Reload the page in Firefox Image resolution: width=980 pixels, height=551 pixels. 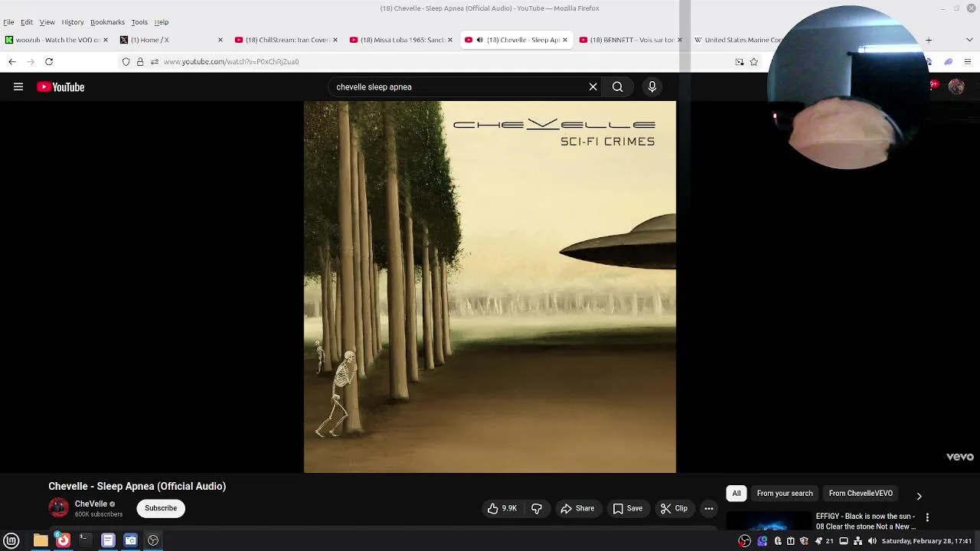point(49,61)
